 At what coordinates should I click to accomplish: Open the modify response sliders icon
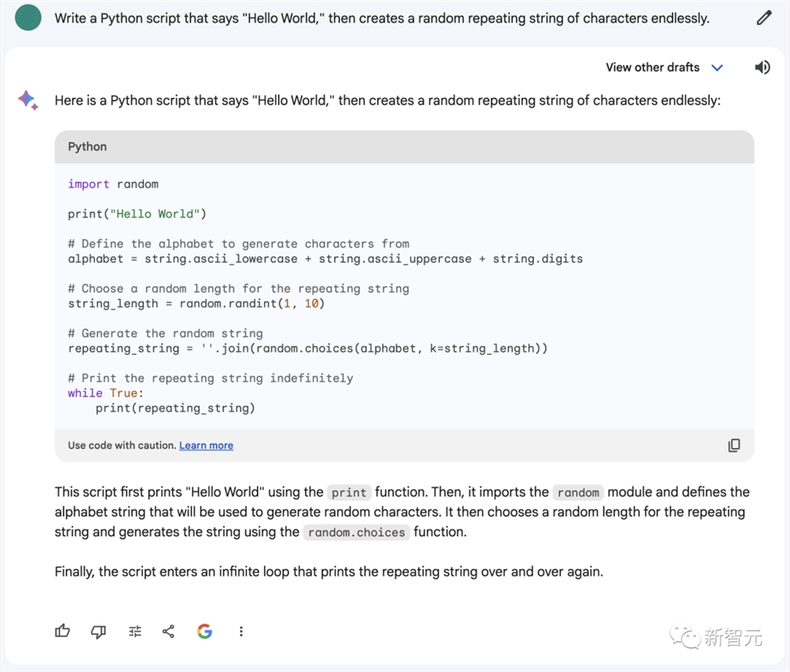pos(135,631)
